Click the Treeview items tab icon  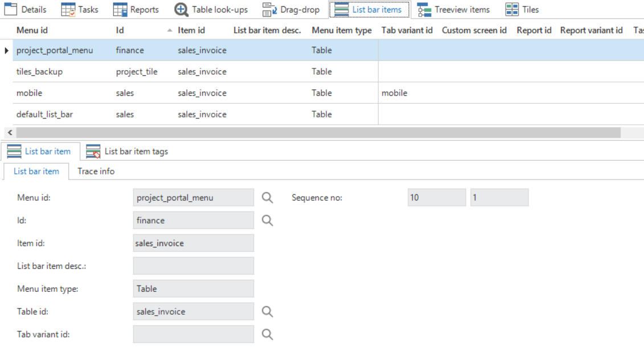424,10
